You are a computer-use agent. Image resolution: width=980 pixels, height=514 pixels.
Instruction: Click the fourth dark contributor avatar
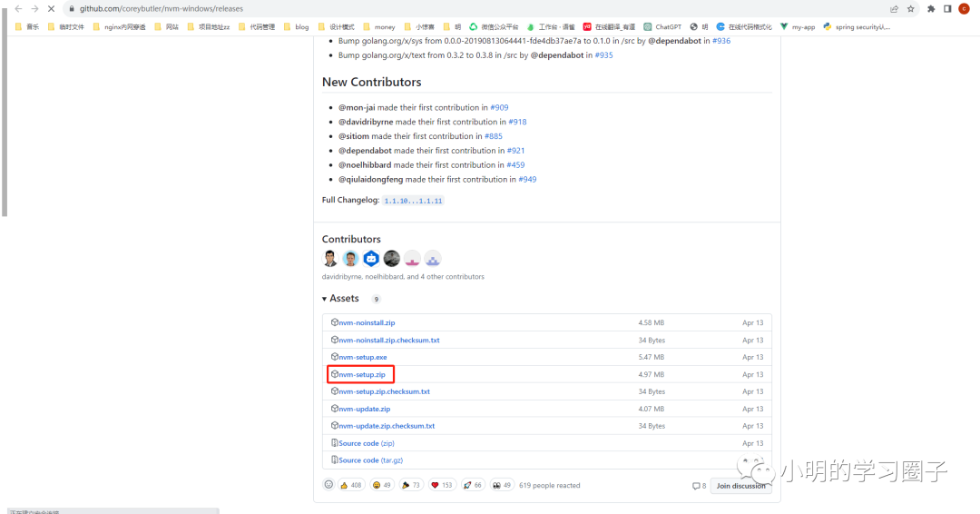(x=392, y=258)
